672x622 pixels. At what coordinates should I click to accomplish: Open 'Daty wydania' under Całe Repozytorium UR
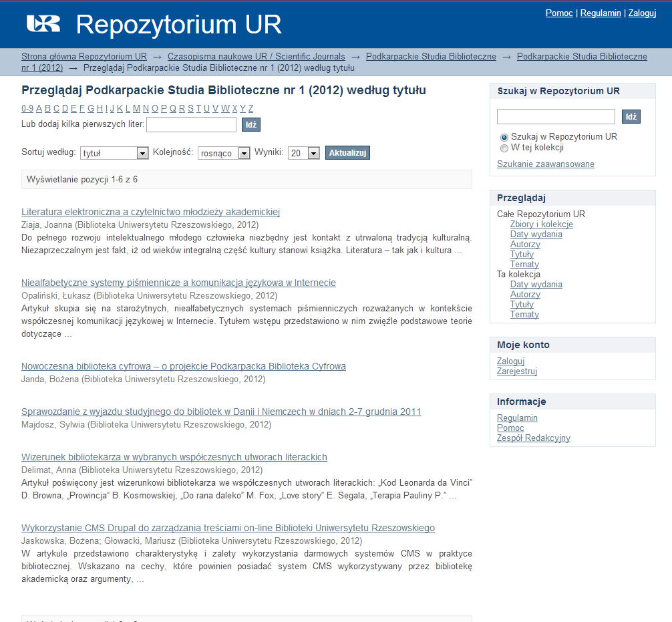pos(536,235)
